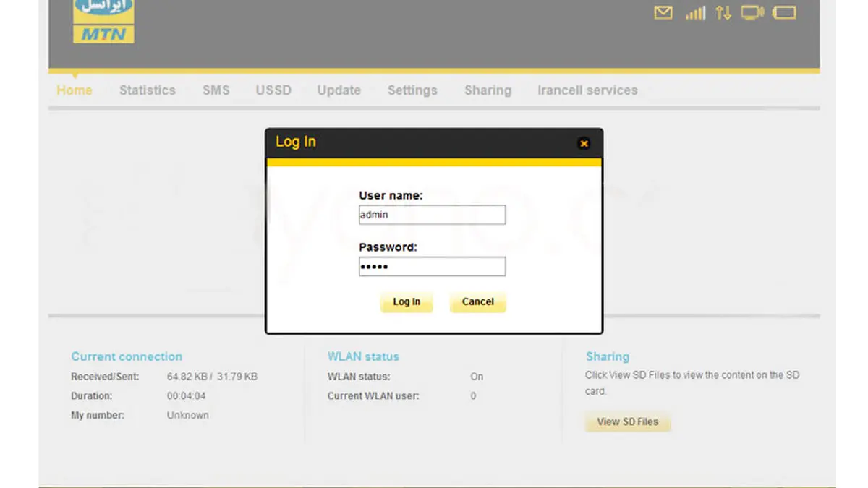Open the Settings tab
The image size is (868, 488).
(x=412, y=90)
